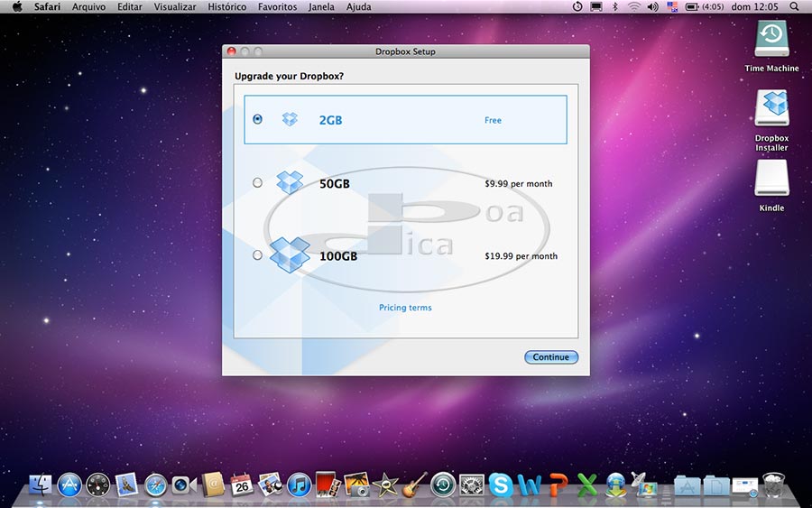The height and width of the screenshot is (508, 812).
Task: Open Address Book from the Dock
Action: coord(213,485)
